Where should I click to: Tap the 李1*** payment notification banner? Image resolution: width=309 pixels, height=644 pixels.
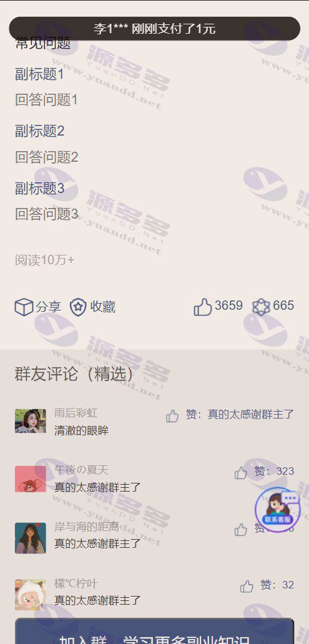point(155,29)
